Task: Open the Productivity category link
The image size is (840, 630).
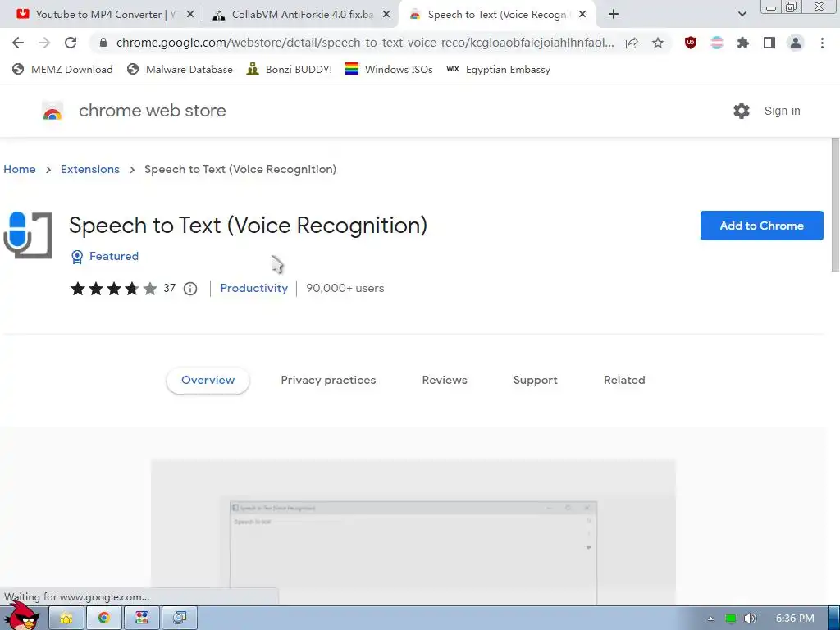Action: (254, 288)
